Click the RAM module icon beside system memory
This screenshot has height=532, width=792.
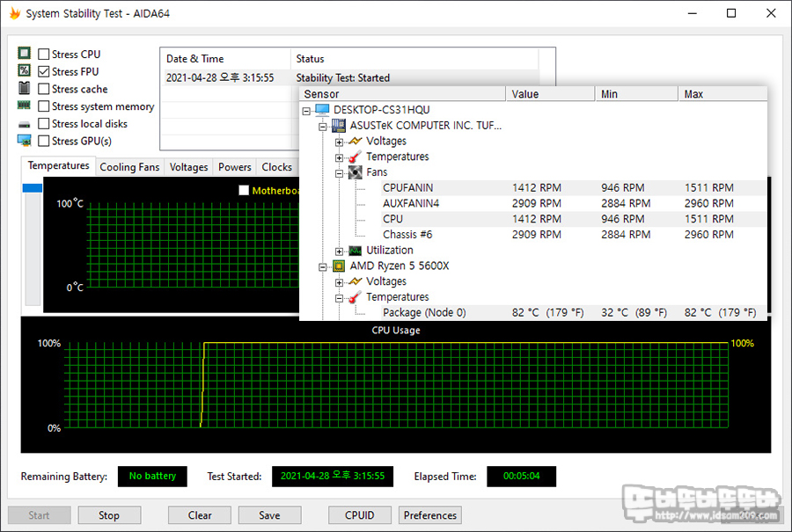point(25,106)
